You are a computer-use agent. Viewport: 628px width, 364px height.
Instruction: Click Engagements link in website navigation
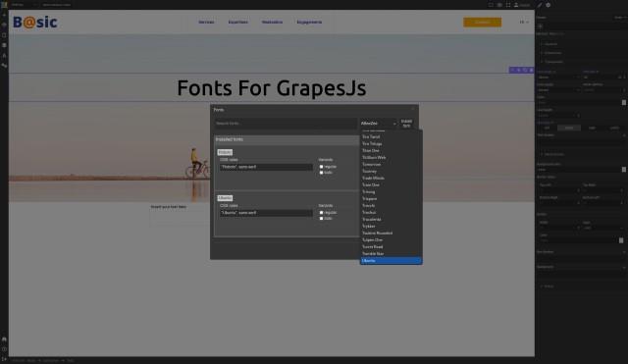pyautogui.click(x=309, y=22)
